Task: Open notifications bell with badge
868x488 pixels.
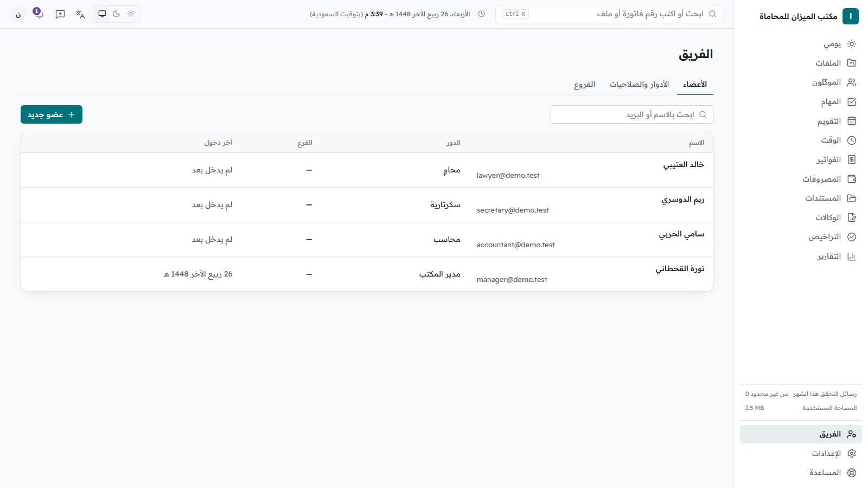Action: (39, 14)
